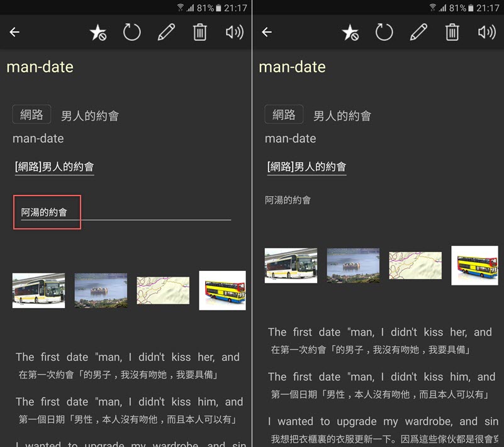Tap the man-date title heading in right screen

click(293, 67)
